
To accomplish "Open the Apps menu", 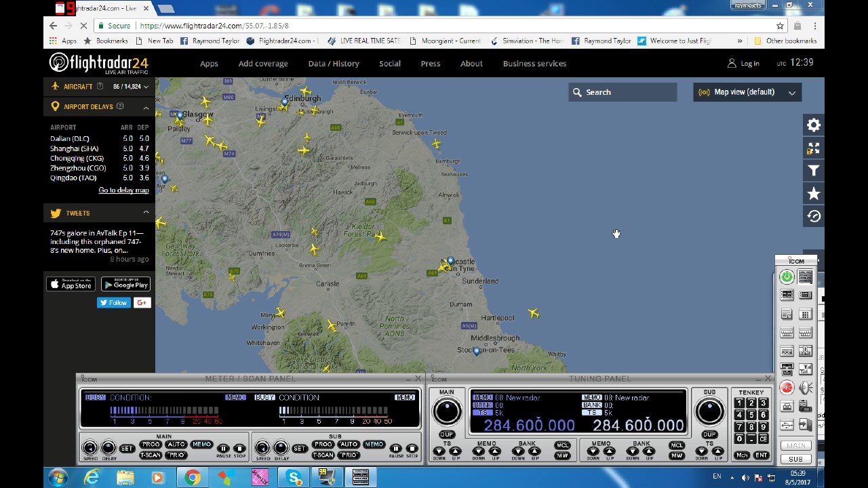I will click(x=209, y=64).
